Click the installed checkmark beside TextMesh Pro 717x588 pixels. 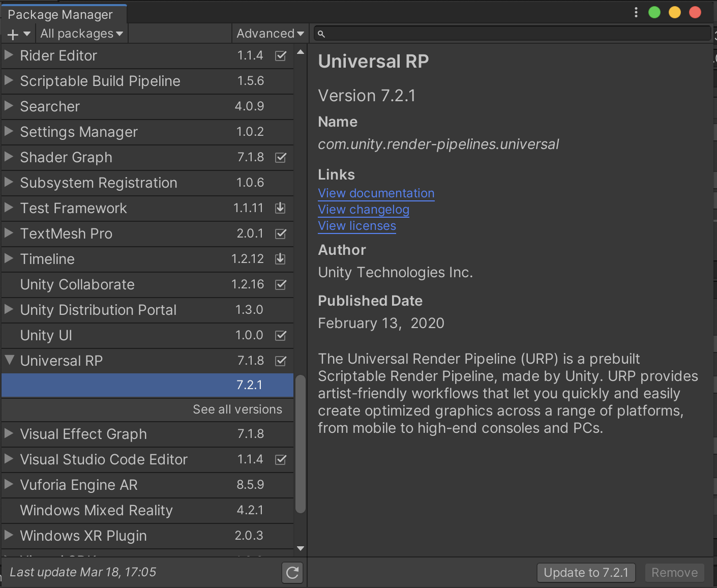(x=280, y=233)
